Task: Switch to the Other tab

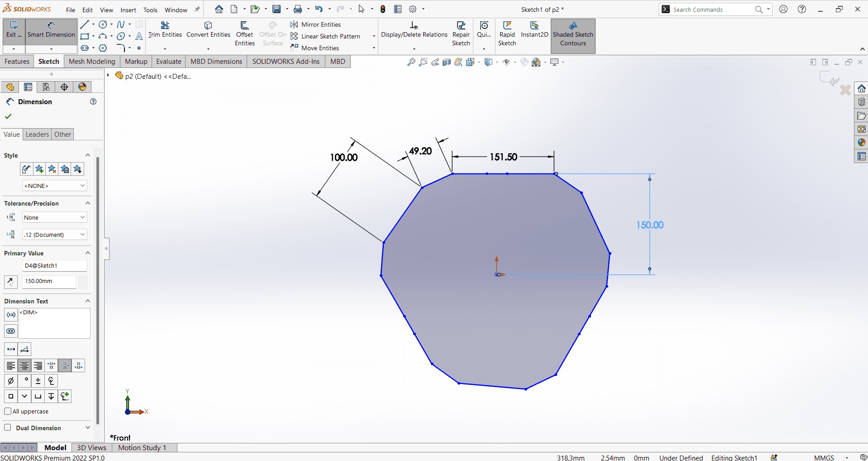Action: coord(62,134)
